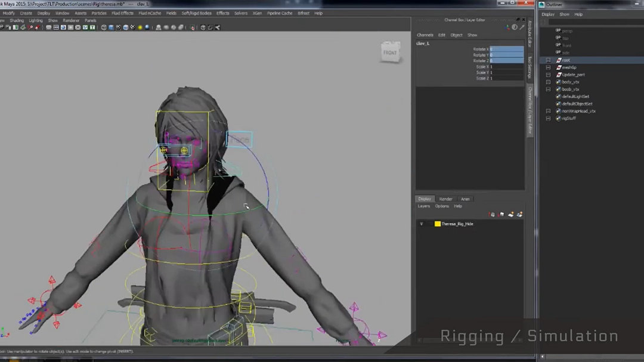Click the FRONT view cube in the viewport

point(390,52)
